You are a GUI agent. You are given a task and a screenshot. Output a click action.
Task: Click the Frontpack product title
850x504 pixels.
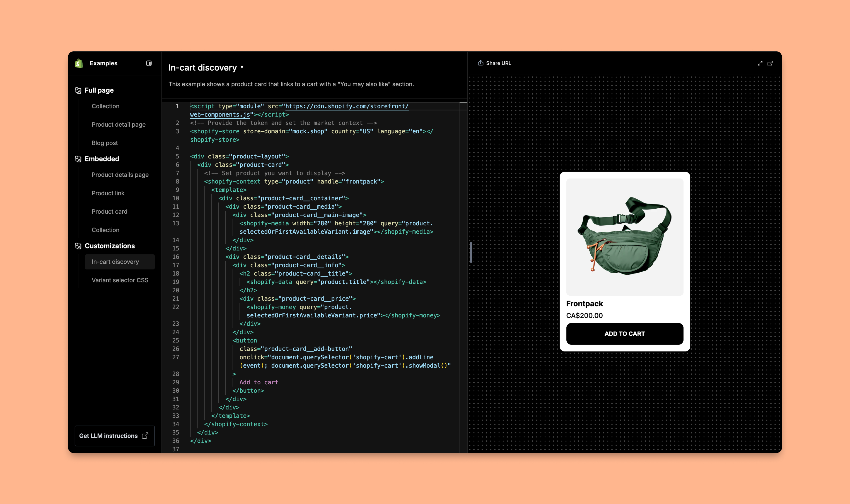(584, 304)
